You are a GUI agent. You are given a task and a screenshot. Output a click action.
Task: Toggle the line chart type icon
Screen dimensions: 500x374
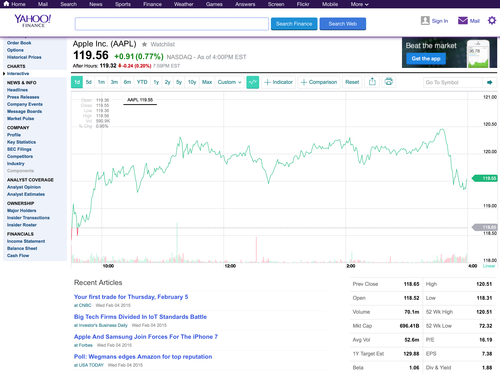[x=253, y=82]
